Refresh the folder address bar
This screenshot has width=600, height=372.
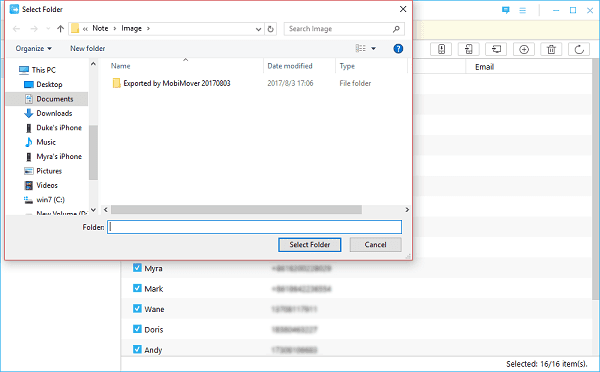271,29
